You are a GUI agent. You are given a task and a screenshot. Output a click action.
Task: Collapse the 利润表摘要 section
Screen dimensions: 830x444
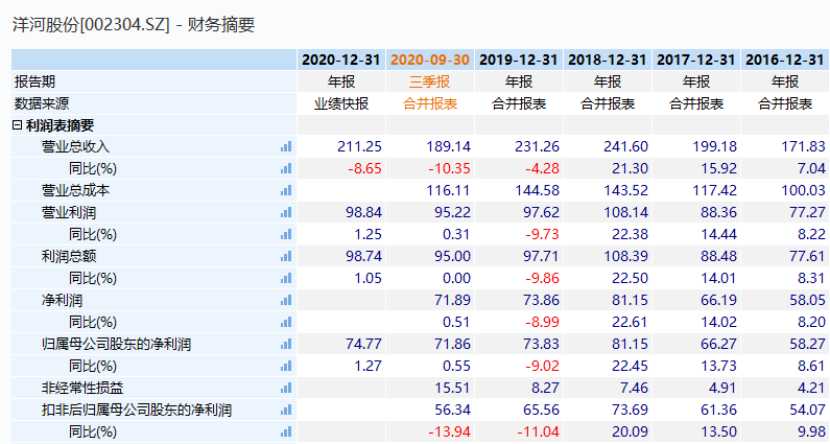tap(17, 125)
